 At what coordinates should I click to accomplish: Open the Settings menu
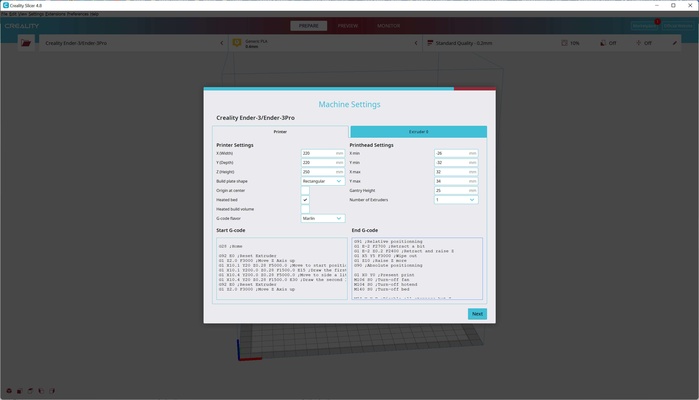(x=36, y=14)
